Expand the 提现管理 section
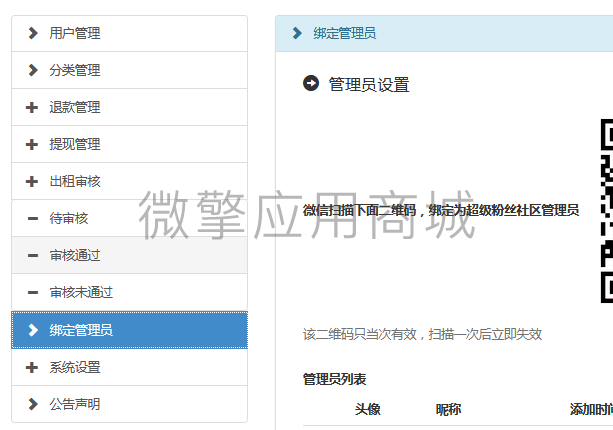Screen dimensions: 613x430 coord(129,144)
